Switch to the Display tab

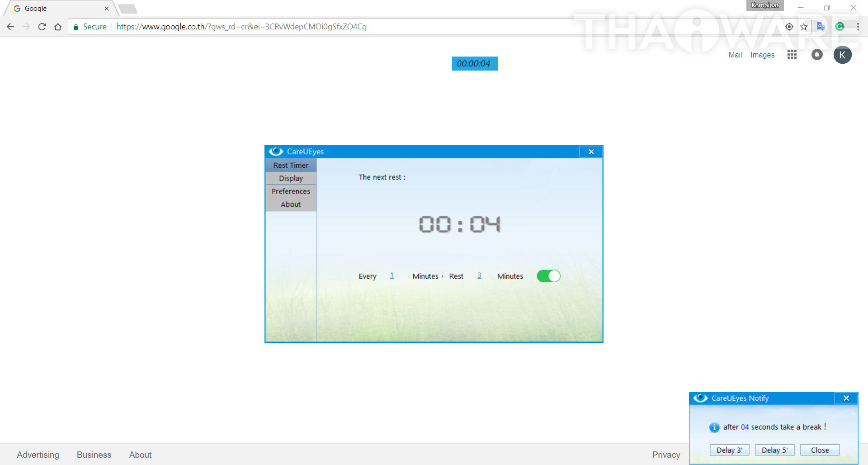291,178
